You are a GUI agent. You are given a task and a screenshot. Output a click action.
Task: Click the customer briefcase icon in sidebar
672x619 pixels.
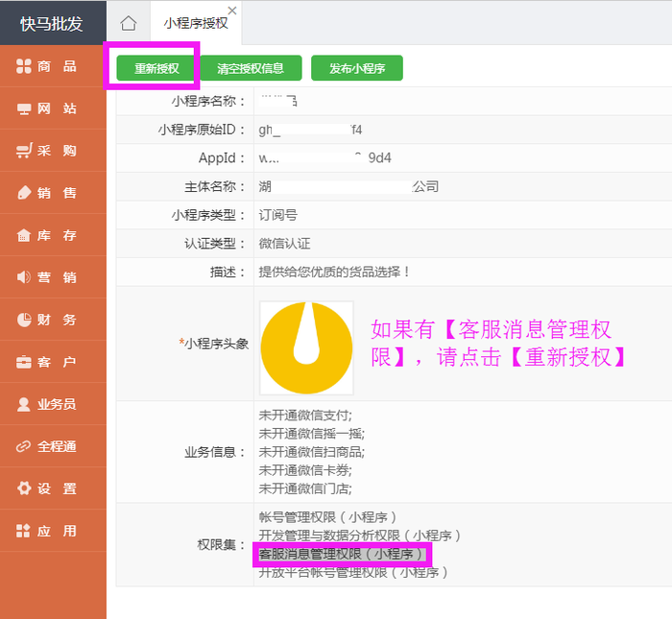24,362
